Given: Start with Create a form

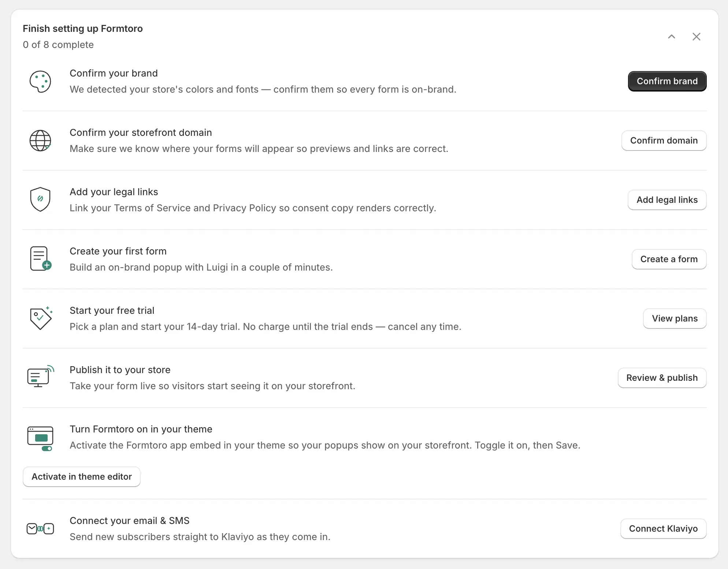Looking at the screenshot, I should click(x=669, y=259).
